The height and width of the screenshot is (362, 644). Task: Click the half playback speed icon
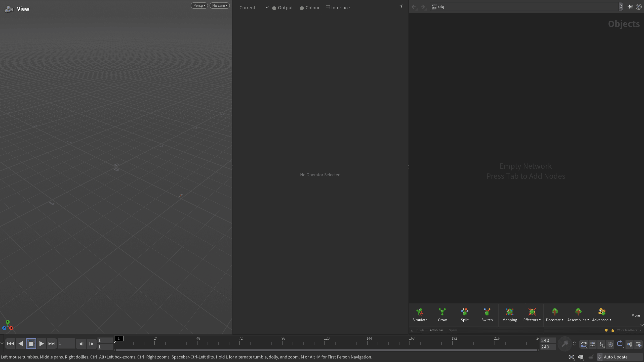601,344
